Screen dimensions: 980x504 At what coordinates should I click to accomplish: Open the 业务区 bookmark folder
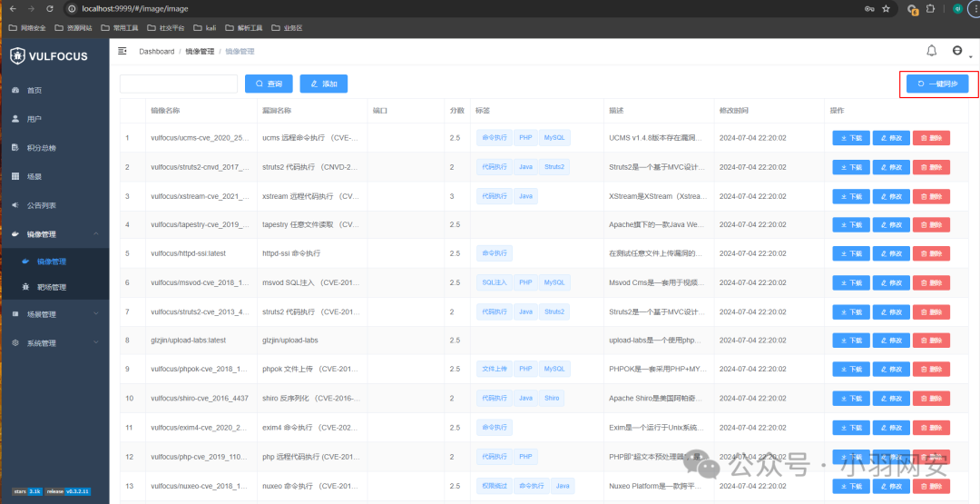288,28
